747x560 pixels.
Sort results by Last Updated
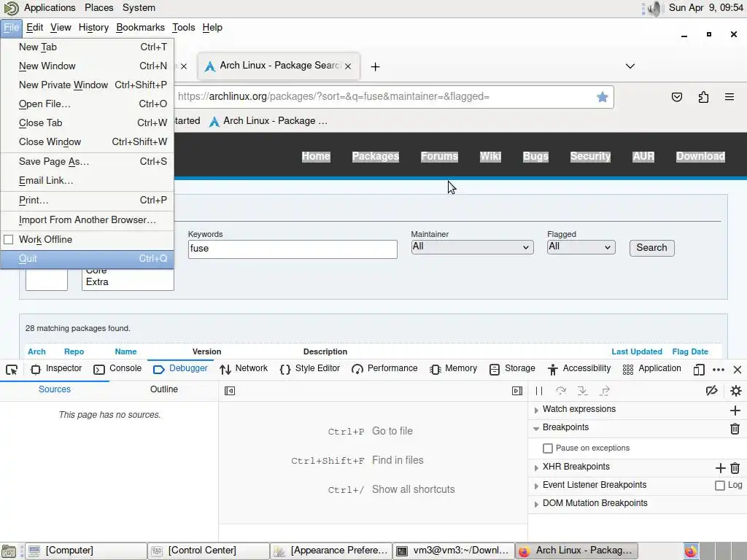[x=636, y=351]
